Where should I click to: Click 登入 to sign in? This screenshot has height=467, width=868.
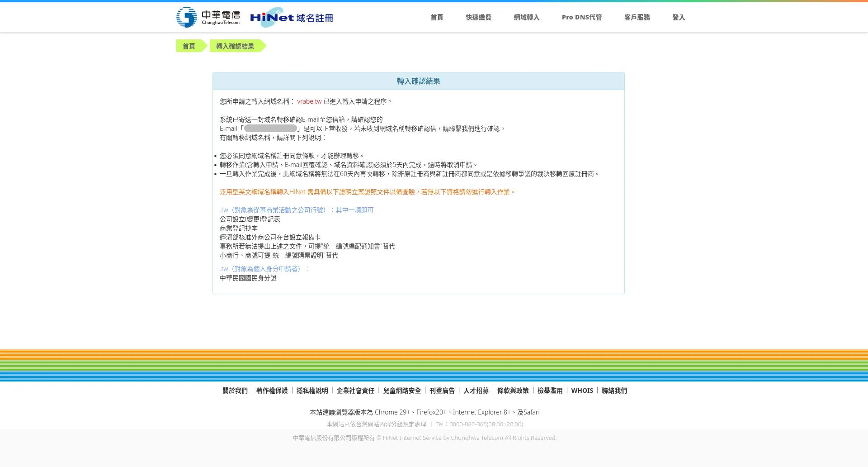pyautogui.click(x=678, y=17)
